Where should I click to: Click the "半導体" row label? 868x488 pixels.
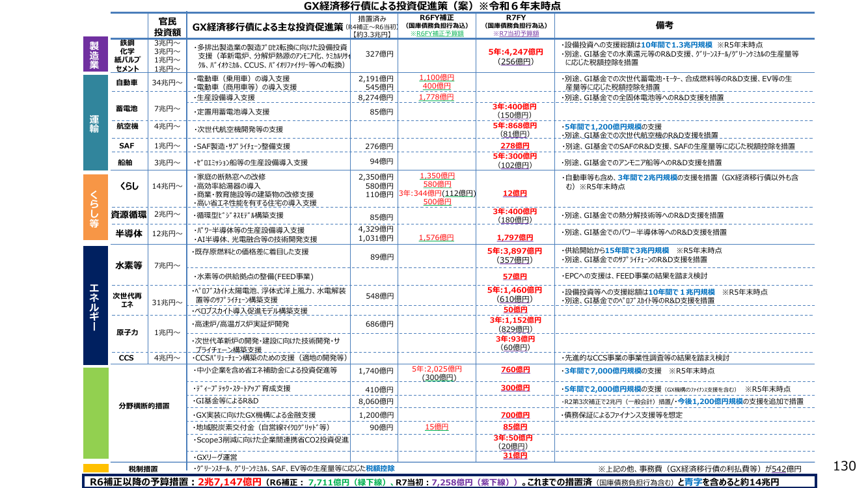(129, 234)
